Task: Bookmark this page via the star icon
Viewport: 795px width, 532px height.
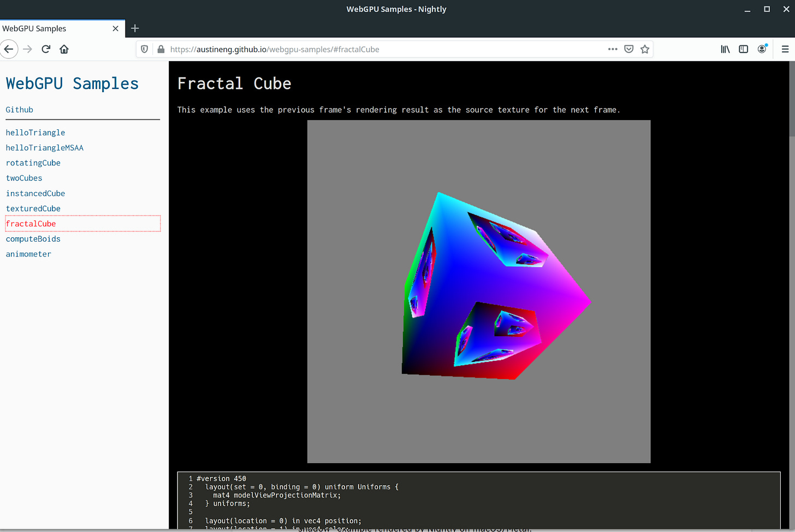Action: 645,49
